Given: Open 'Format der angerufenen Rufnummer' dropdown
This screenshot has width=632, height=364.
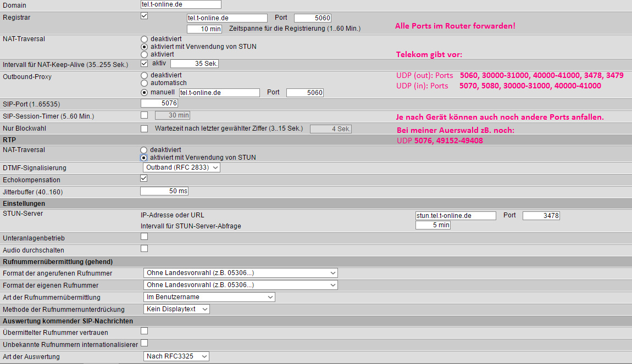Looking at the screenshot, I should [241, 273].
